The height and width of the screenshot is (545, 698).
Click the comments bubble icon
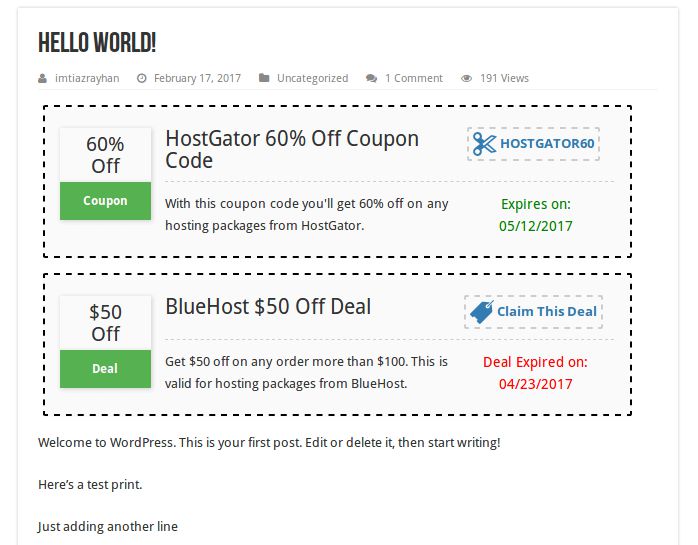(x=372, y=78)
